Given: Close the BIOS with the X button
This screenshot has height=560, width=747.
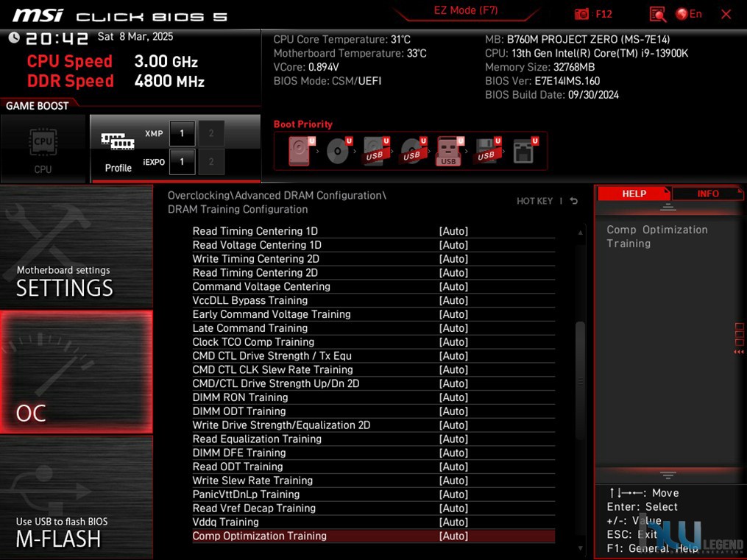Looking at the screenshot, I should pyautogui.click(x=726, y=14).
